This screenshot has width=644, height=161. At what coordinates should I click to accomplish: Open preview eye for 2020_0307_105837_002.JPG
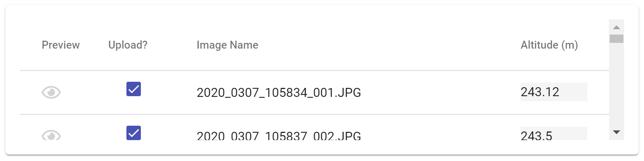click(51, 135)
